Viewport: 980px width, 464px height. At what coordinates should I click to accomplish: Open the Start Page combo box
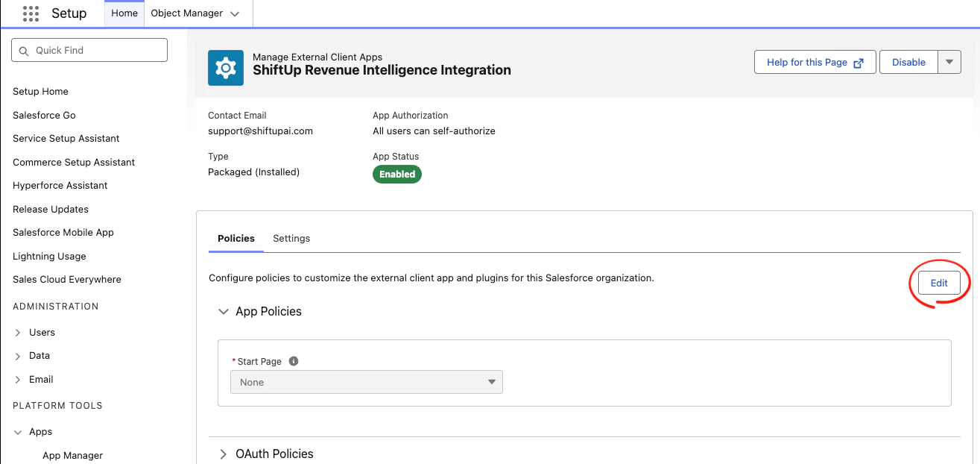pos(367,382)
